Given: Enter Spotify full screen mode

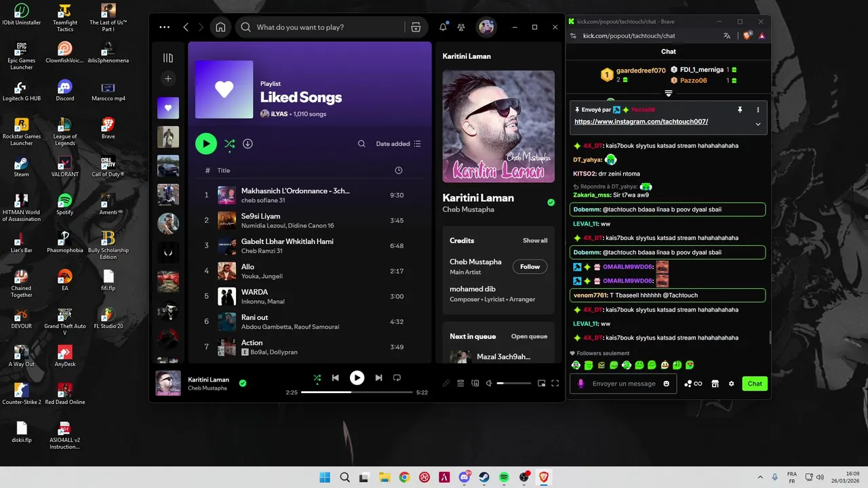Looking at the screenshot, I should [555, 383].
